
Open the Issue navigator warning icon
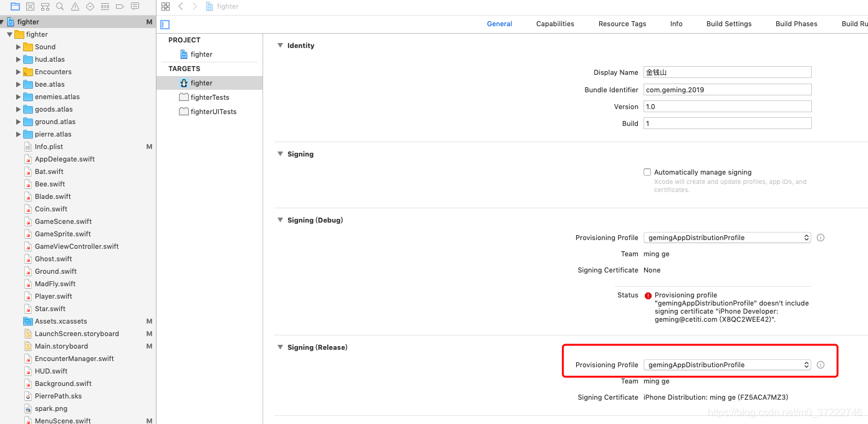pyautogui.click(x=75, y=6)
